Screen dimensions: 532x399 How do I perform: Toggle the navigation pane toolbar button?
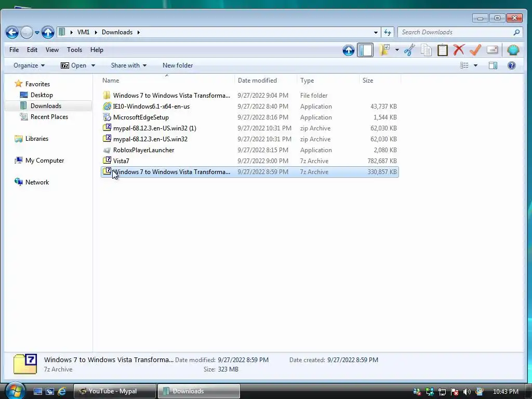365,50
